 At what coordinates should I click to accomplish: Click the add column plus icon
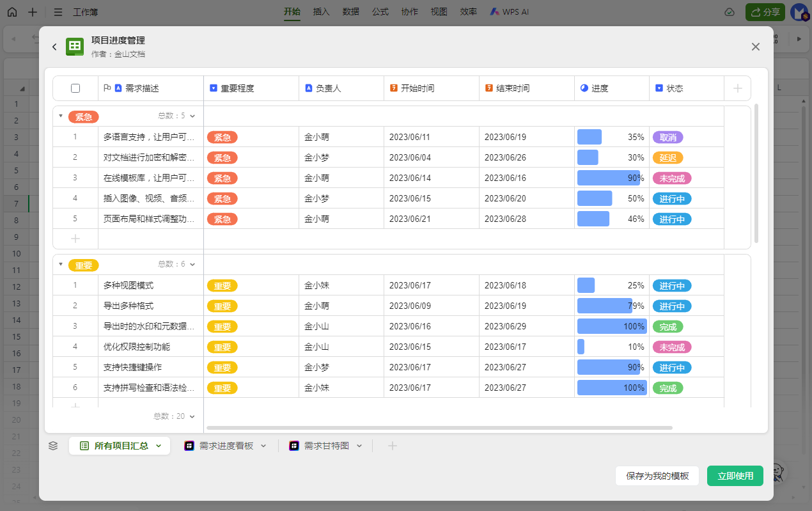[737, 88]
